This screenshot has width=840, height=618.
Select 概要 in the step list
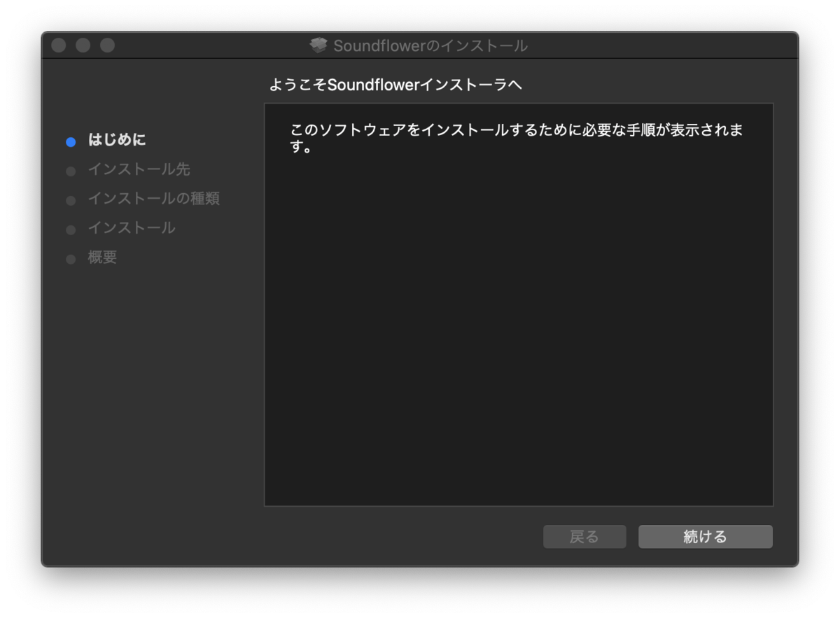pyautogui.click(x=101, y=258)
